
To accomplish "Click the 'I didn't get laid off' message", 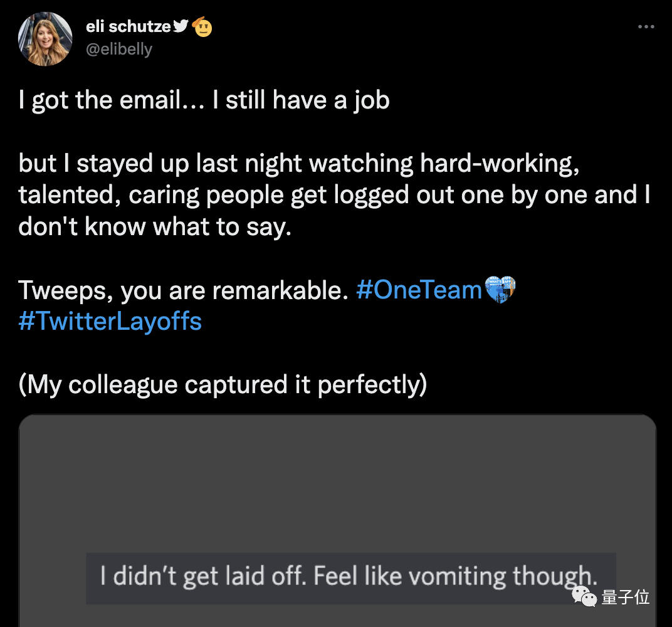I will [x=350, y=577].
